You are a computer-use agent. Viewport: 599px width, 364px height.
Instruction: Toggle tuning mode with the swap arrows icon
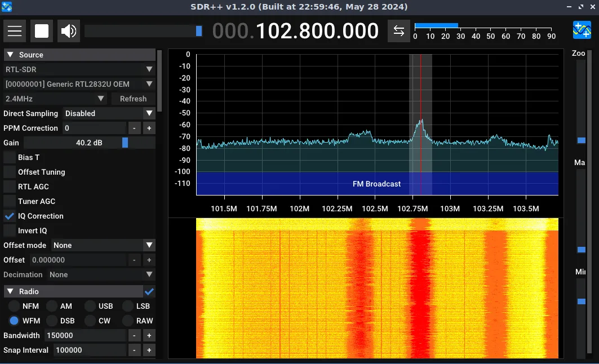[400, 31]
